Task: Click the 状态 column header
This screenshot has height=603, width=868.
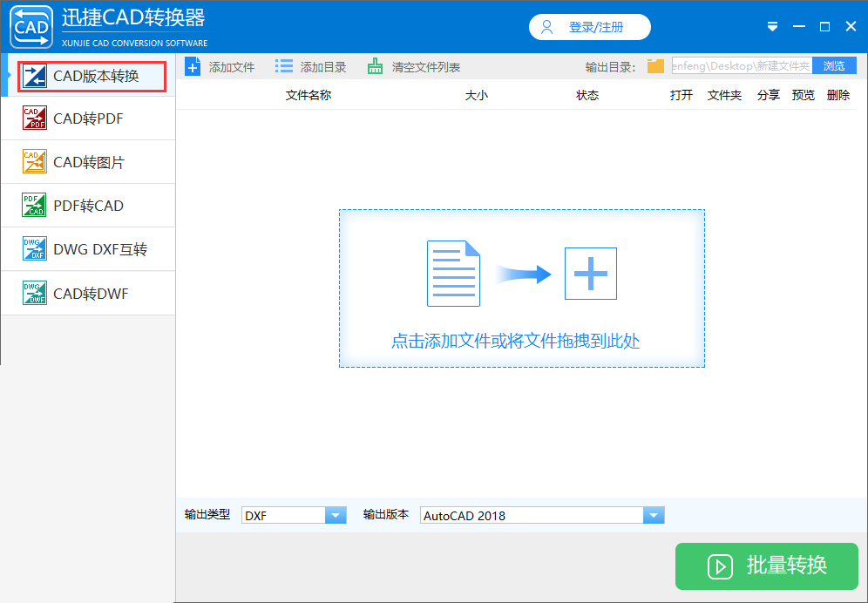Action: (x=587, y=95)
